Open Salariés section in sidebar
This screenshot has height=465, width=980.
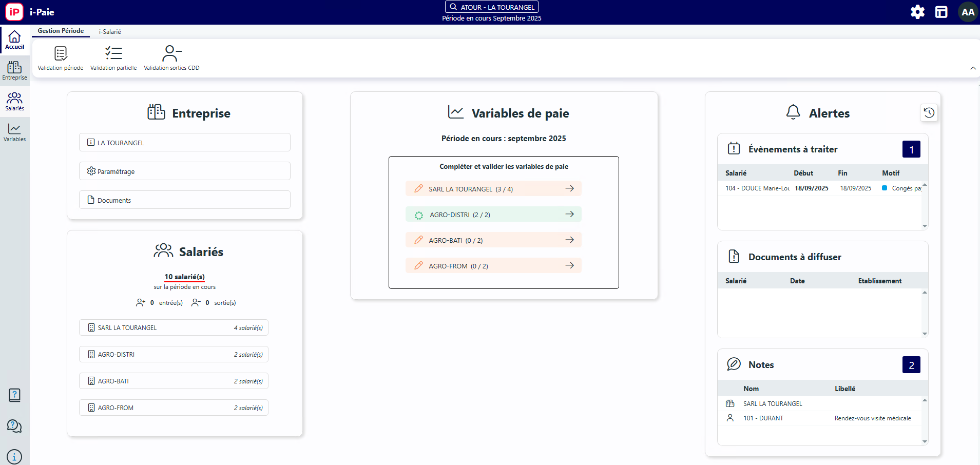[x=14, y=102]
